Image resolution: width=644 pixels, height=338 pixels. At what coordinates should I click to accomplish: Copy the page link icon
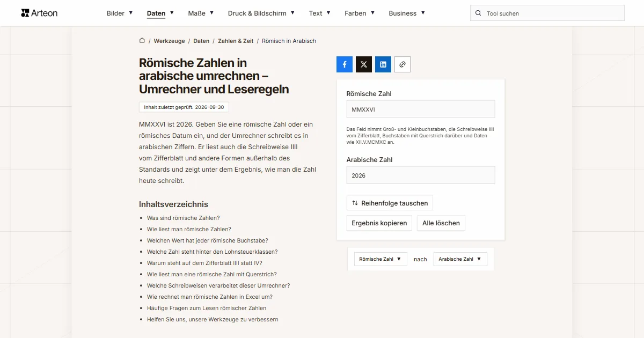(x=402, y=64)
